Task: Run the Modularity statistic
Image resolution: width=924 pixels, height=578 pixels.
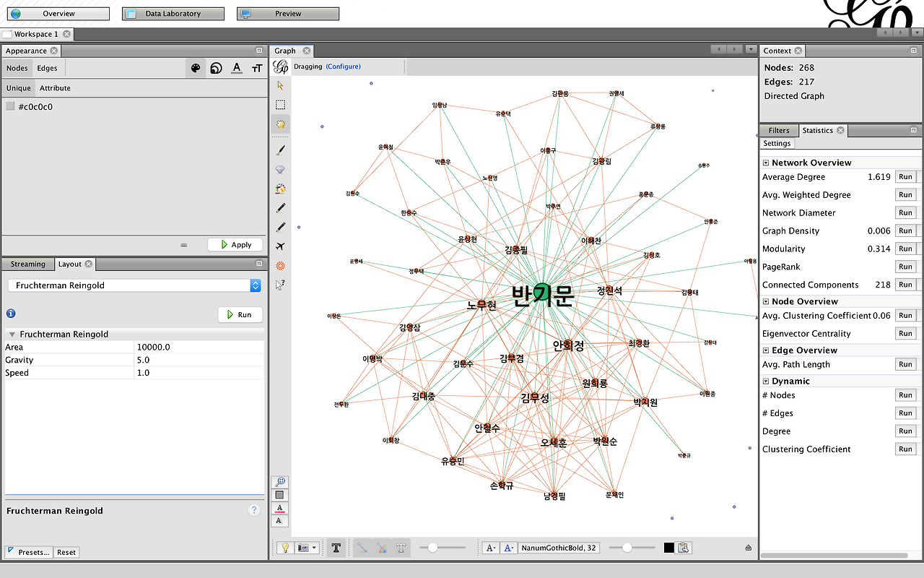Action: point(905,249)
